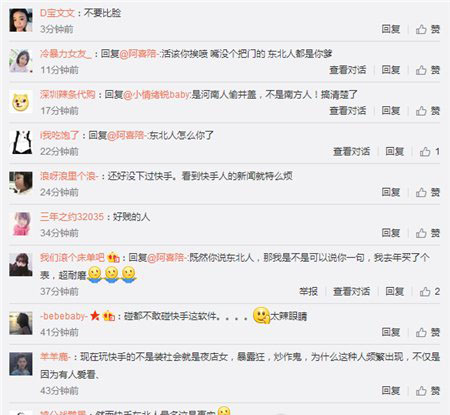450x415 pixels.
Task: Like the comment by D宝文文
Action: tap(427, 29)
